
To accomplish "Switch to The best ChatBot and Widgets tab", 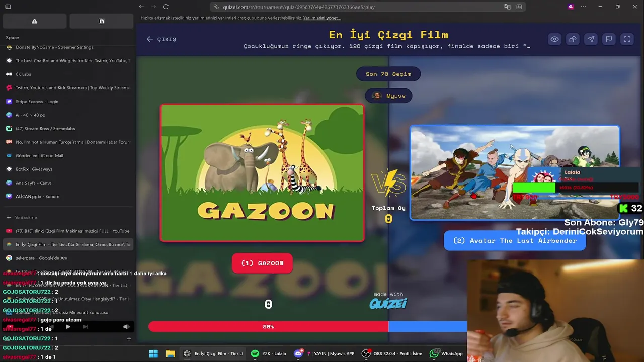I will (x=68, y=61).
